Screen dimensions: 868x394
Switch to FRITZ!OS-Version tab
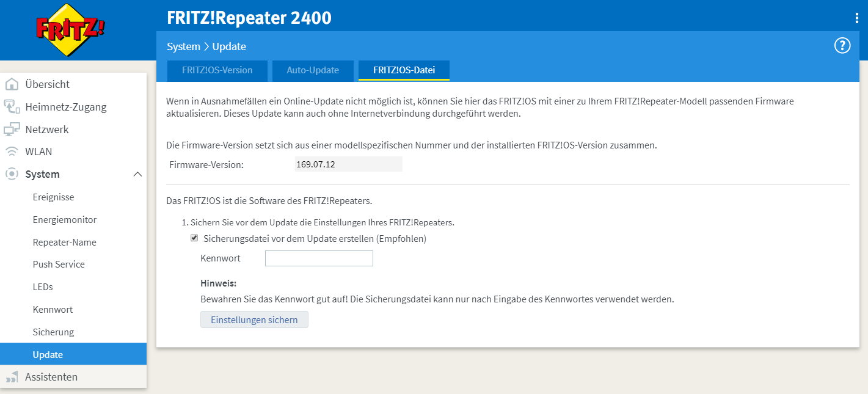217,70
